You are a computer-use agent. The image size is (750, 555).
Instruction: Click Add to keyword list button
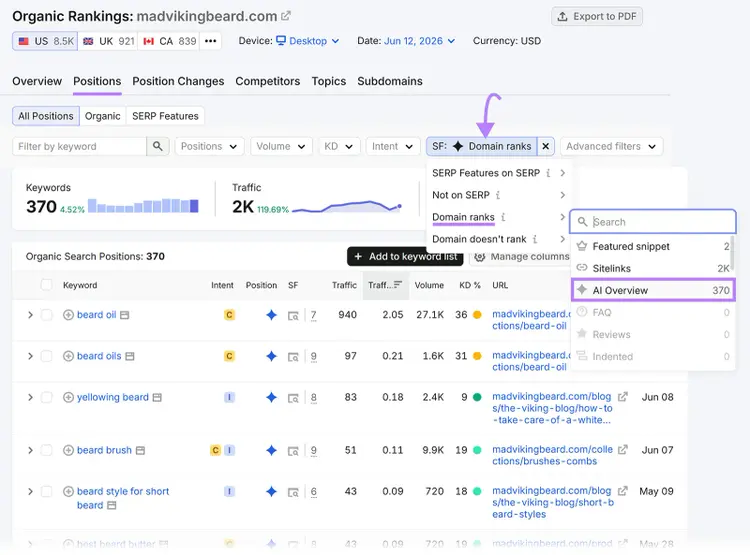(x=405, y=256)
